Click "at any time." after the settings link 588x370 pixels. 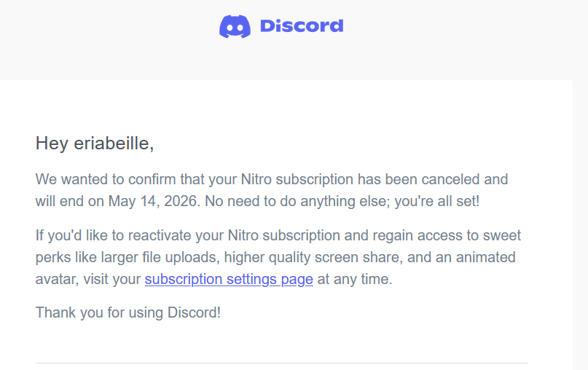pos(355,279)
